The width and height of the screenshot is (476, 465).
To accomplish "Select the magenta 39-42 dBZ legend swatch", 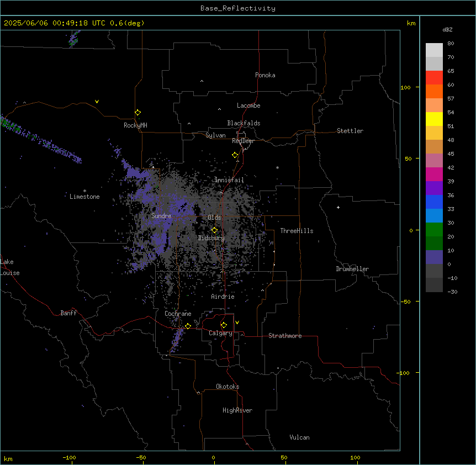I will (x=434, y=174).
